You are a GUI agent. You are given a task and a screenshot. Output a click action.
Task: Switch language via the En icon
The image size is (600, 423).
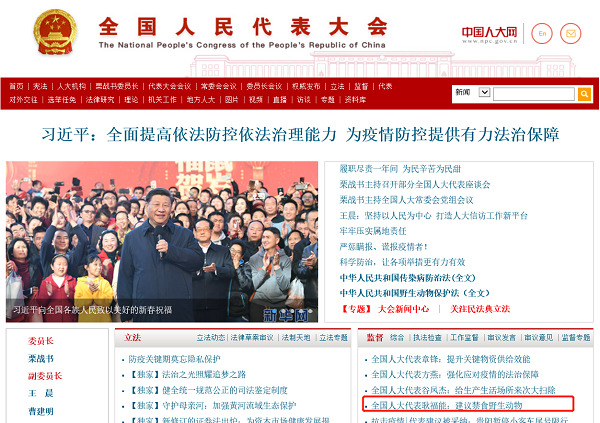coord(542,33)
